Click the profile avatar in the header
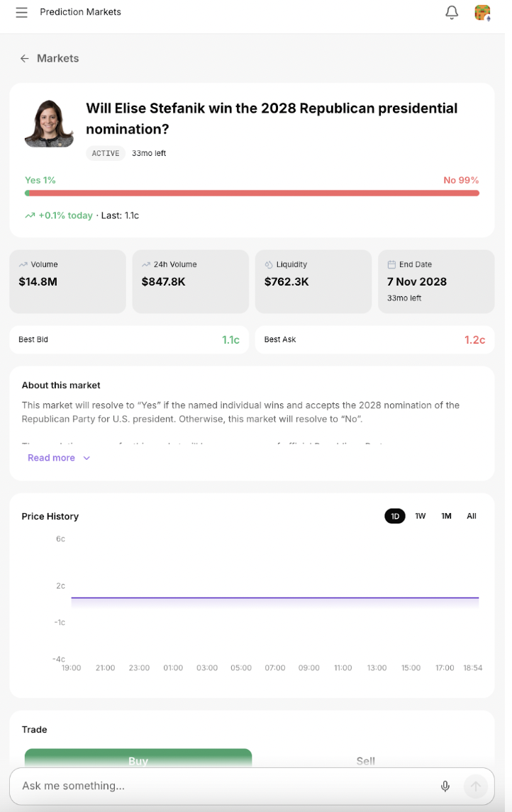 (483, 12)
